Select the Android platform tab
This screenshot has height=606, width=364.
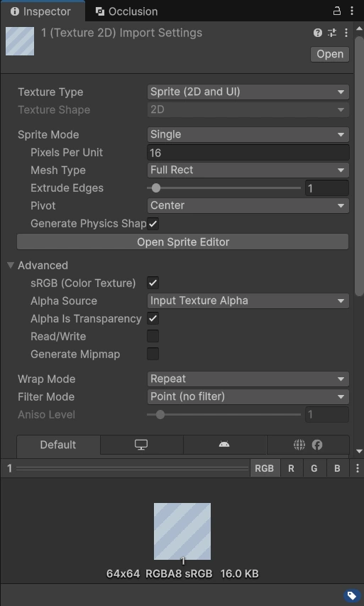click(224, 445)
